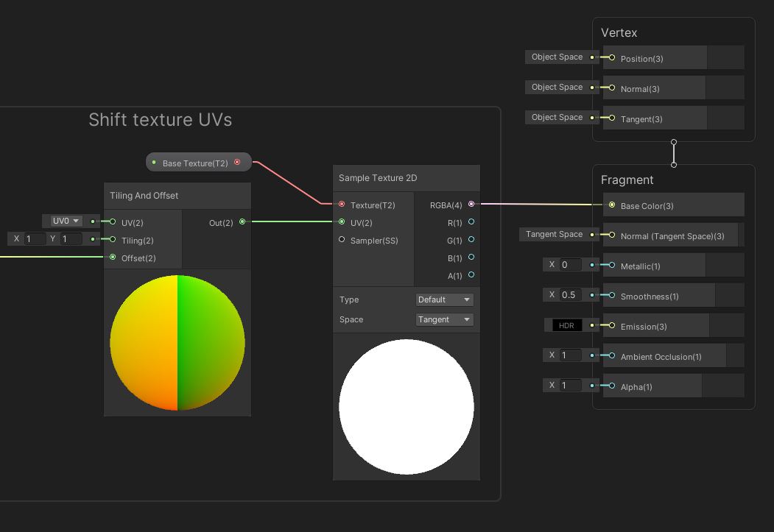
Task: Open the Type dropdown set to Default
Action: [x=444, y=299]
